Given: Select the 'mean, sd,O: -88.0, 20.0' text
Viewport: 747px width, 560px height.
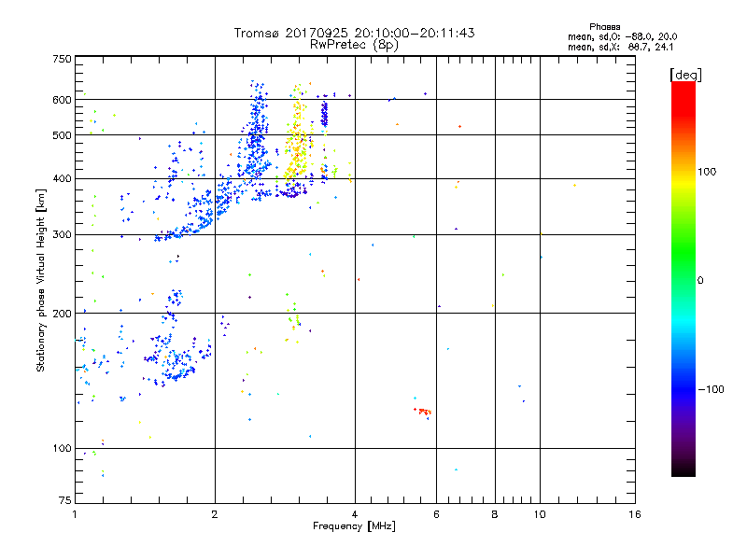Looking at the screenshot, I should click(622, 36).
